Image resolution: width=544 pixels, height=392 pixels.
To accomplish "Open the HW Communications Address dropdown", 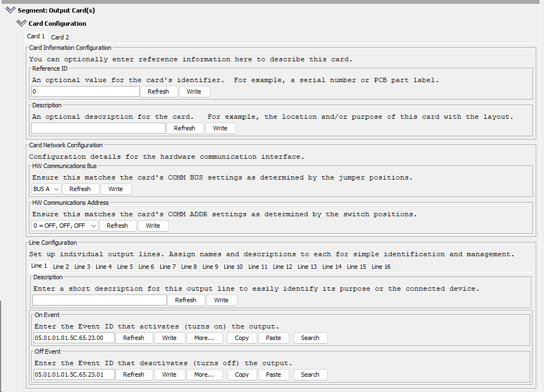I will click(65, 226).
